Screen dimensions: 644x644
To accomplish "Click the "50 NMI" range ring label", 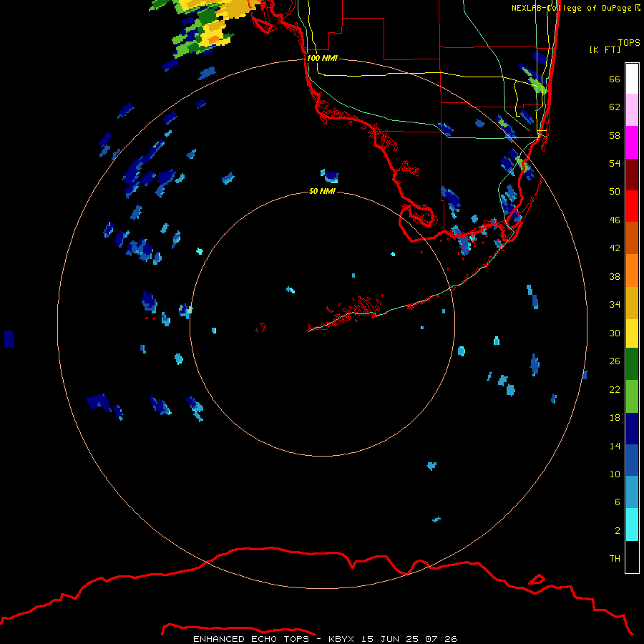I will 322,191.
